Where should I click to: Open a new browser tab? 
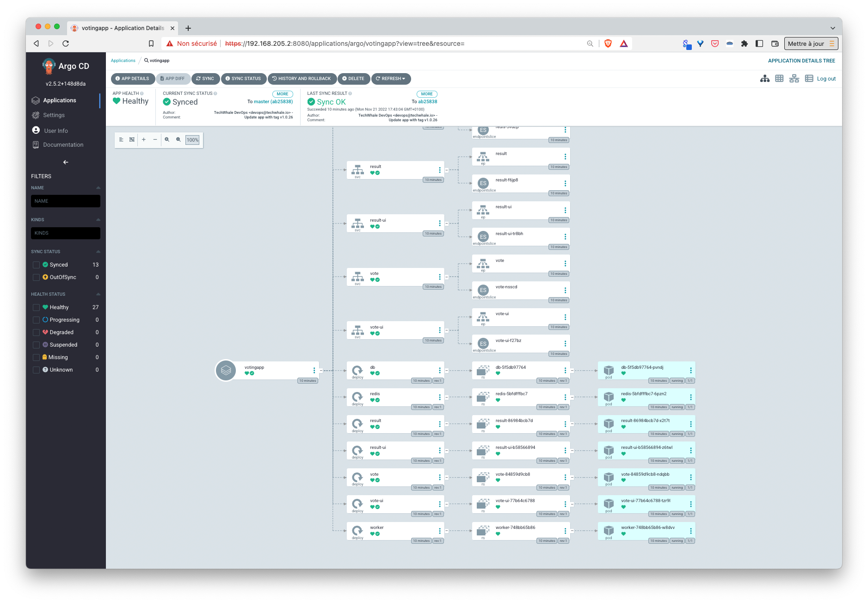188,28
